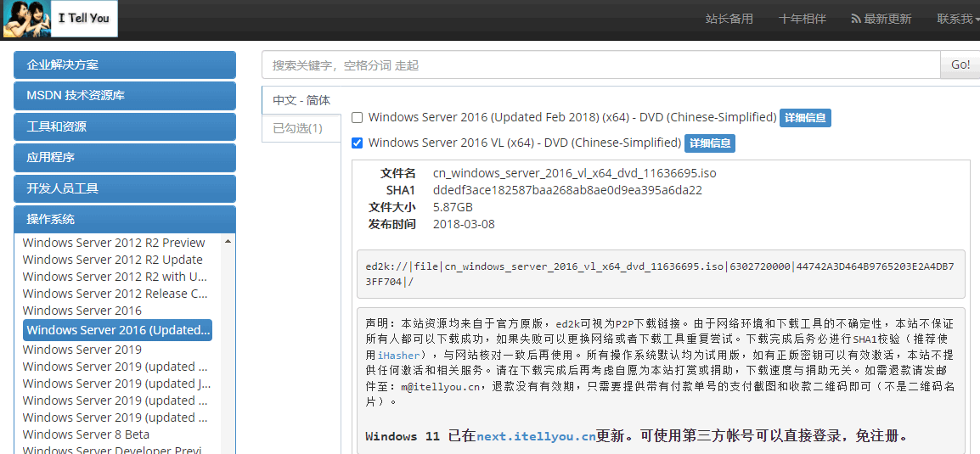Select Windows Server 2012 R2 Update item
The image size is (980, 454).
(x=112, y=260)
